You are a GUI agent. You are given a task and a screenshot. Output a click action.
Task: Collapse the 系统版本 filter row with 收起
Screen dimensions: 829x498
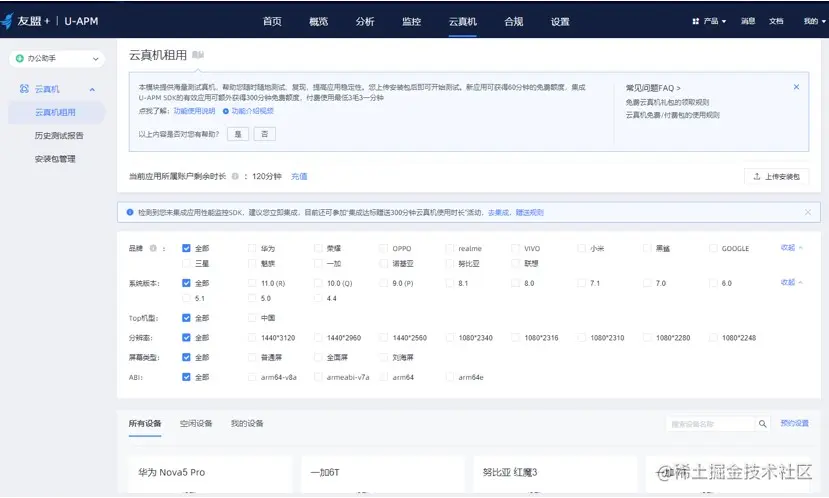[x=791, y=282]
